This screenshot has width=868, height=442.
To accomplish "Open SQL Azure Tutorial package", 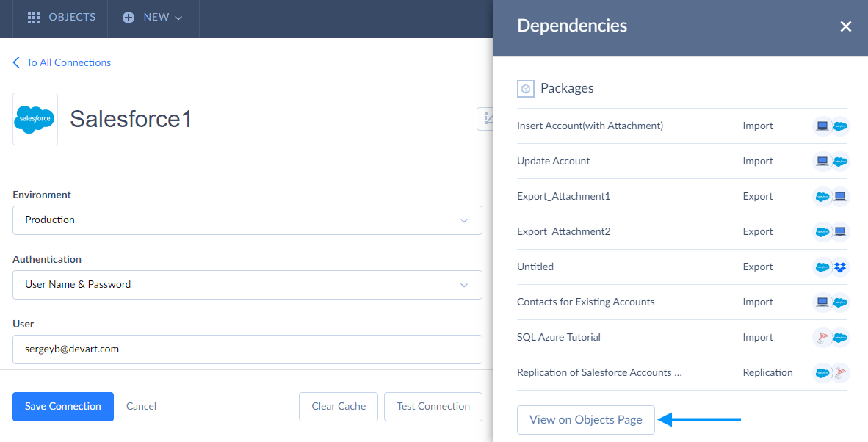I will [x=559, y=337].
